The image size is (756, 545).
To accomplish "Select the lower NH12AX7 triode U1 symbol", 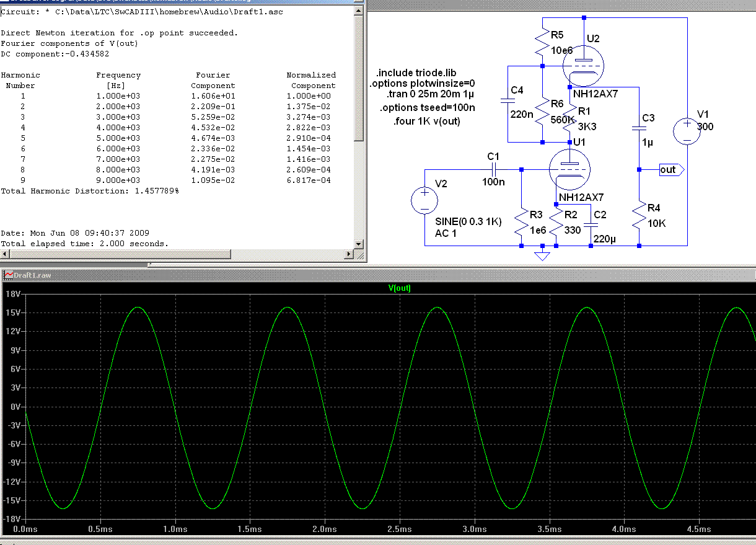I will point(570,169).
